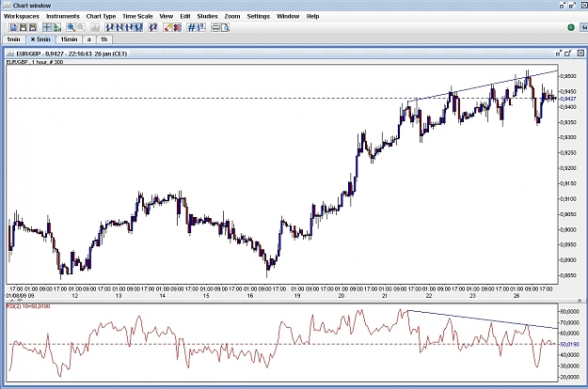Open the View menu
This screenshot has width=588, height=389.
[167, 16]
